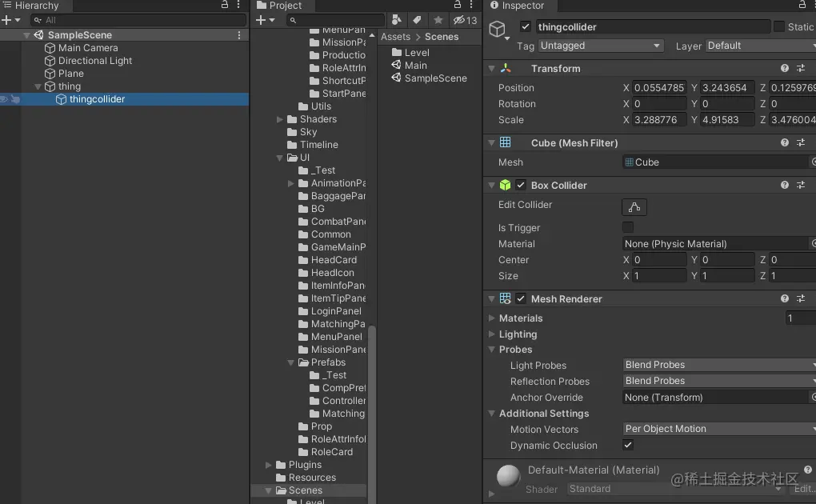Open the Project panel kebab menu
The height and width of the screenshot is (504, 816).
click(x=471, y=5)
